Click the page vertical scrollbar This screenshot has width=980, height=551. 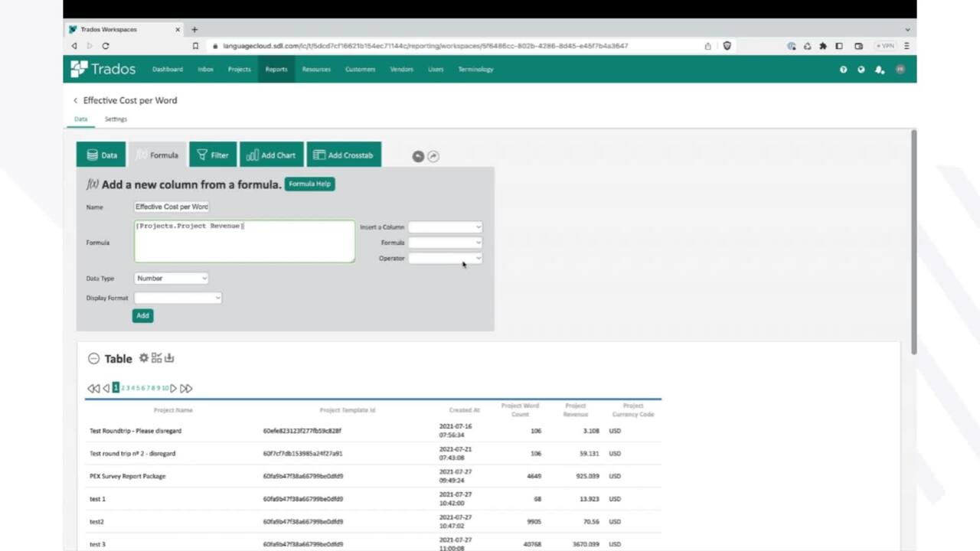coord(913,242)
